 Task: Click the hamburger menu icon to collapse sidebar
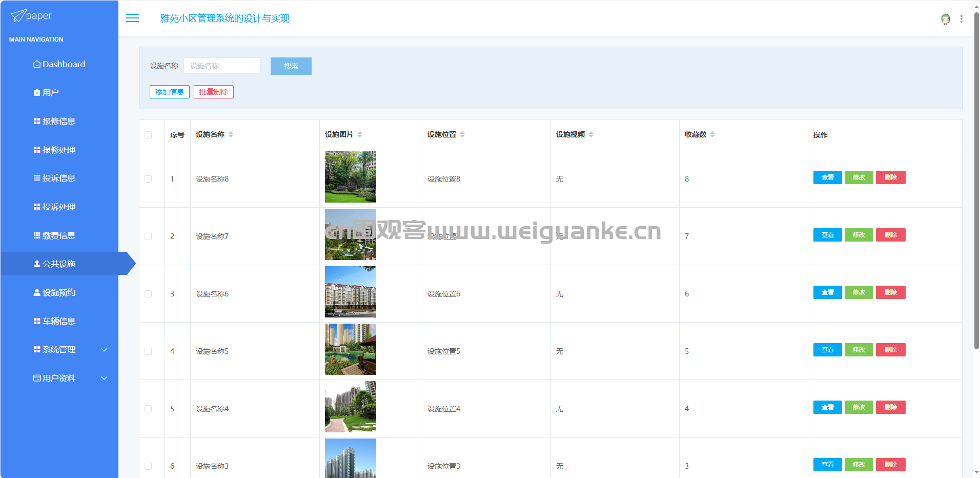tap(132, 18)
